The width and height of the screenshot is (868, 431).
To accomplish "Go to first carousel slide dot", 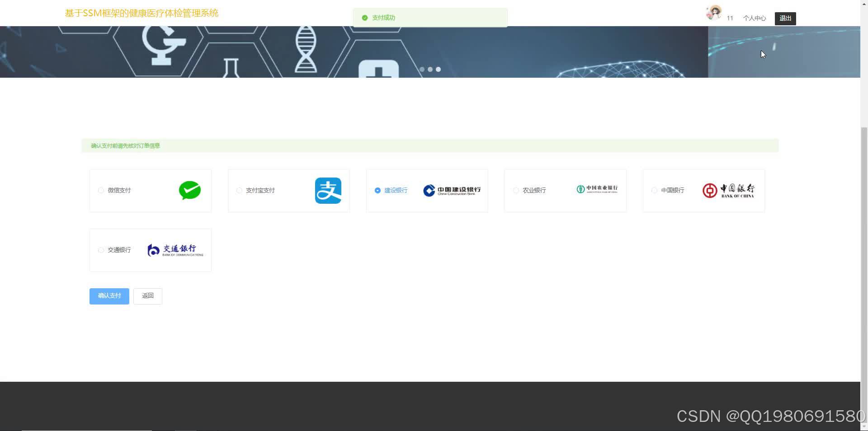I will (x=422, y=69).
